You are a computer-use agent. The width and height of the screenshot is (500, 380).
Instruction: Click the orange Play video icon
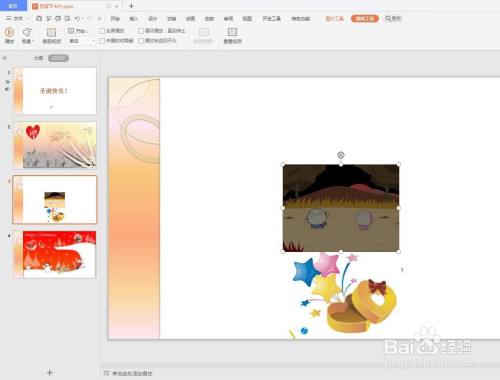[9, 32]
